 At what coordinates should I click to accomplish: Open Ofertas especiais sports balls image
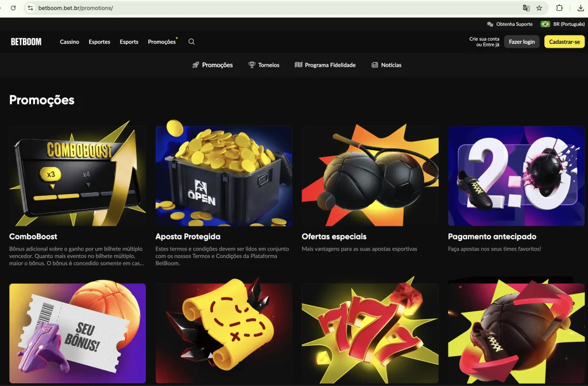370,176
